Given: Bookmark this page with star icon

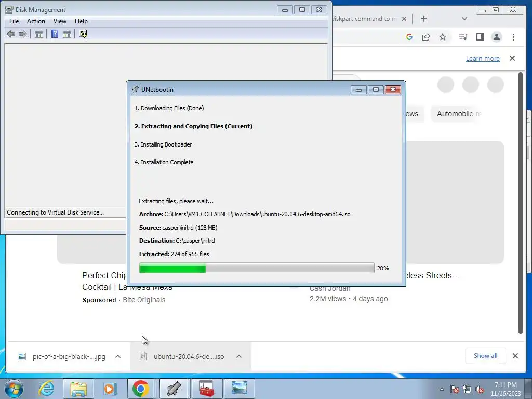Looking at the screenshot, I should [x=443, y=37].
